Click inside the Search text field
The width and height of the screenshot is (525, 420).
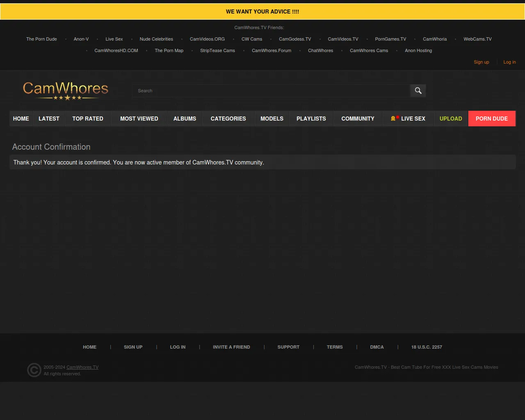point(271,91)
